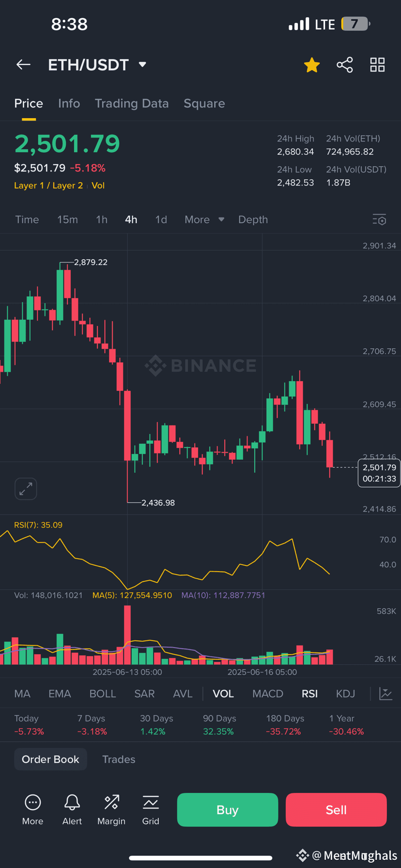Tap the 24h High value 2,680.34
Image resolution: width=401 pixels, height=868 pixels.
(x=295, y=152)
